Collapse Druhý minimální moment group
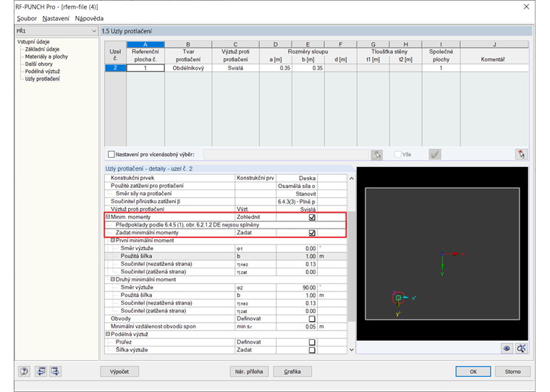The image size is (550, 392). pos(113,279)
